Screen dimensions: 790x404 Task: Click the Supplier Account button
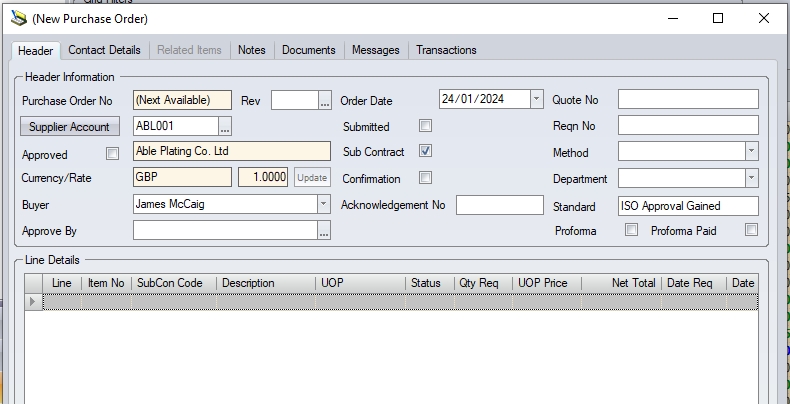pos(69,127)
